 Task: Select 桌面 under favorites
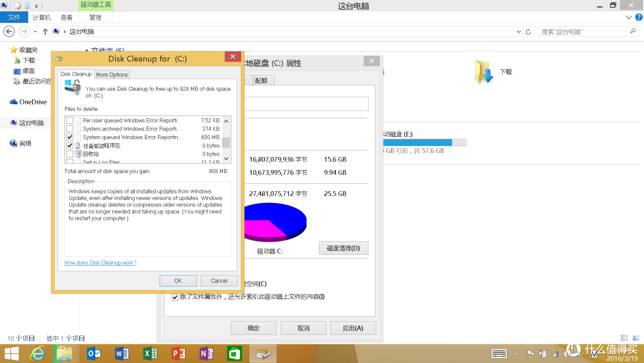[24, 70]
